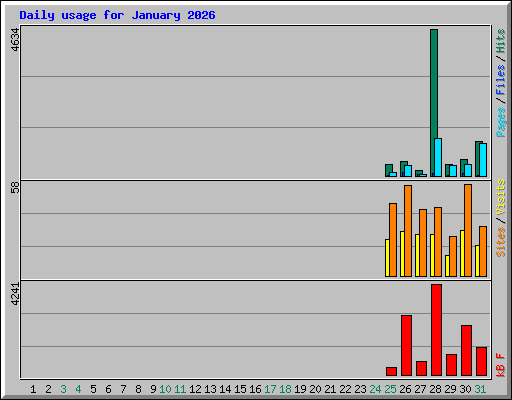Click the Pages legend label
Image resolution: width=512 pixels, height=400 pixels.
point(501,122)
